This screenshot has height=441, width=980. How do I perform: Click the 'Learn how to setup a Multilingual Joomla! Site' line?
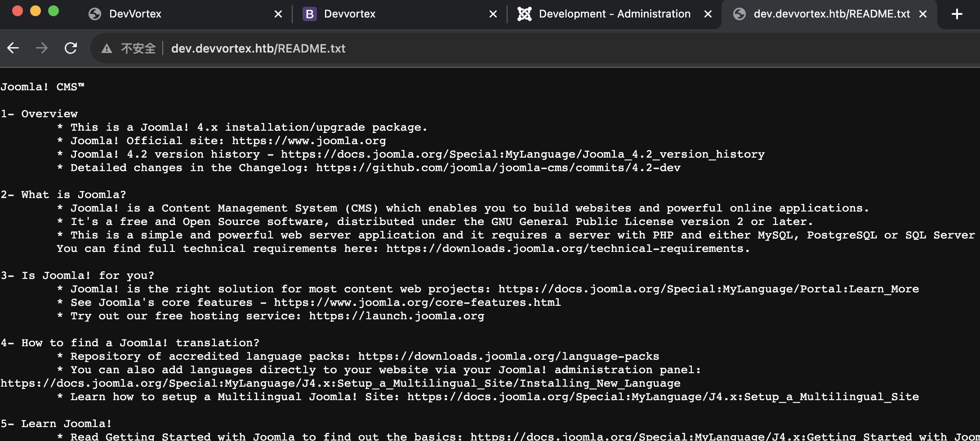[488, 397]
